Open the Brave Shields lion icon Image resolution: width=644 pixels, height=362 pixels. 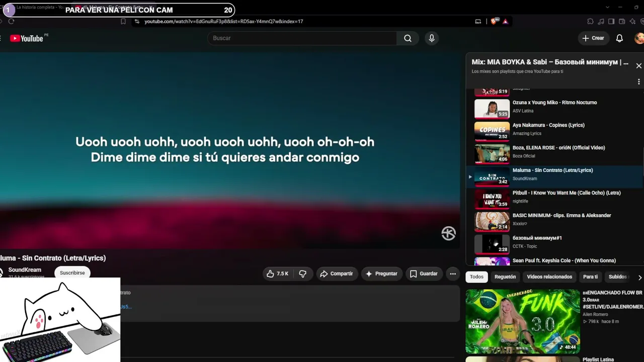[x=494, y=21]
